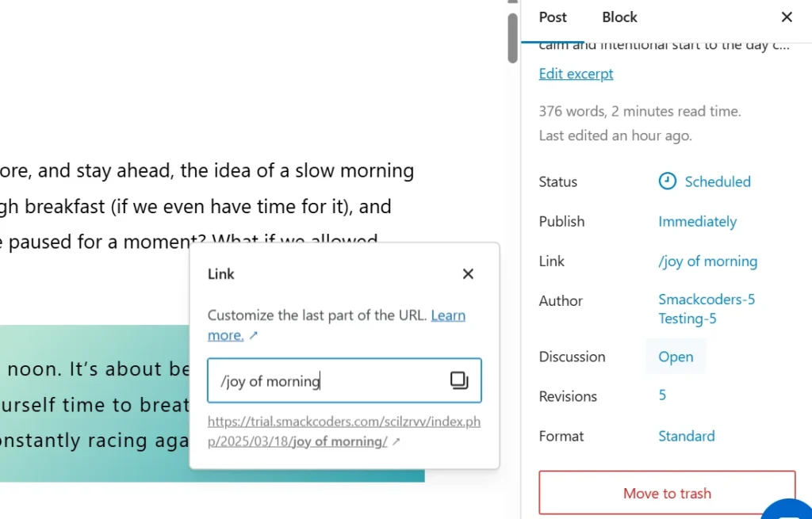Open the Scheduled status options
This screenshot has width=812, height=519.
click(704, 181)
